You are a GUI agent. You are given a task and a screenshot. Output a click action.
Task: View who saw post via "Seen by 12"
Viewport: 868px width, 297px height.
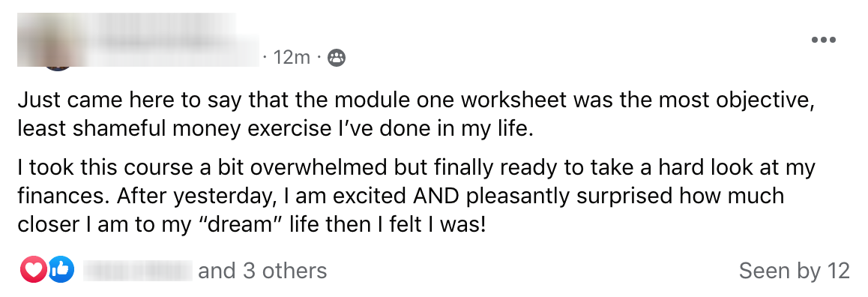pyautogui.click(x=794, y=271)
